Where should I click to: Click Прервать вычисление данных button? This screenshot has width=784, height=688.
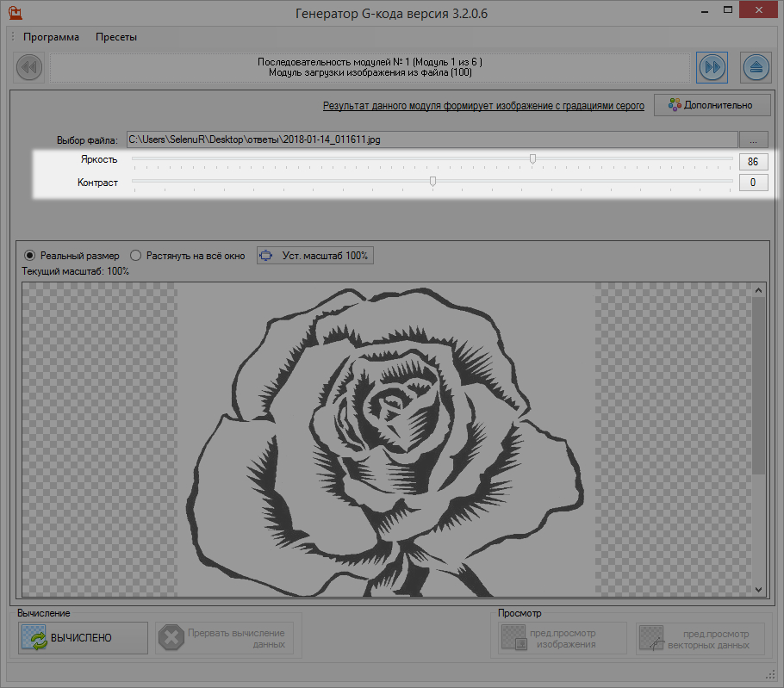(x=224, y=638)
